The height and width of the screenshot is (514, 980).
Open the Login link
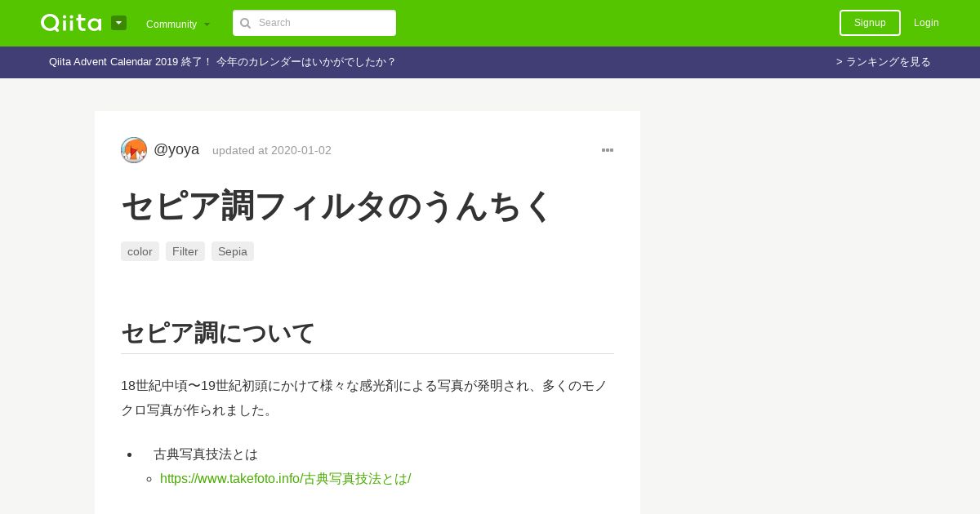click(926, 23)
